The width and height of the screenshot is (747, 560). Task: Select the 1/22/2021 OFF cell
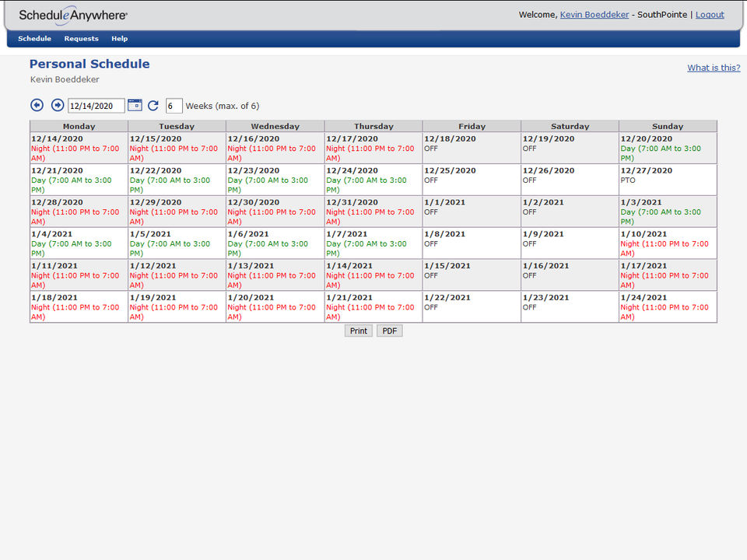tap(472, 306)
